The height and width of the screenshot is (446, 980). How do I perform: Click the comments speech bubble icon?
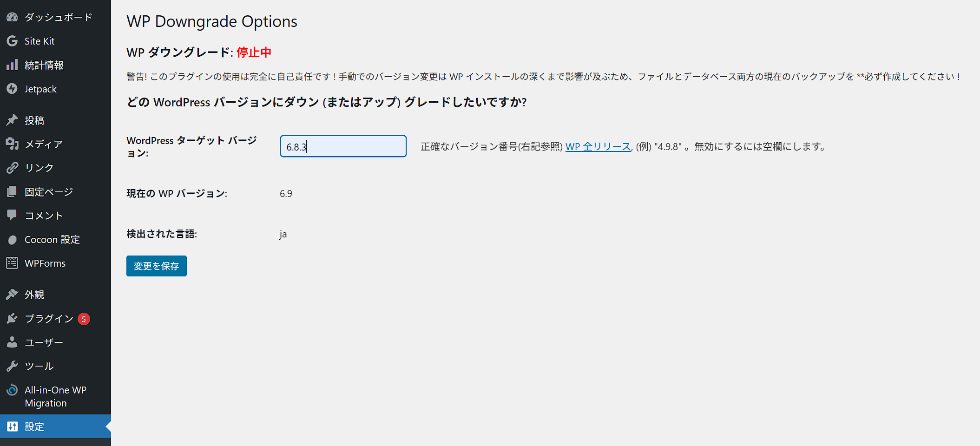point(12,215)
